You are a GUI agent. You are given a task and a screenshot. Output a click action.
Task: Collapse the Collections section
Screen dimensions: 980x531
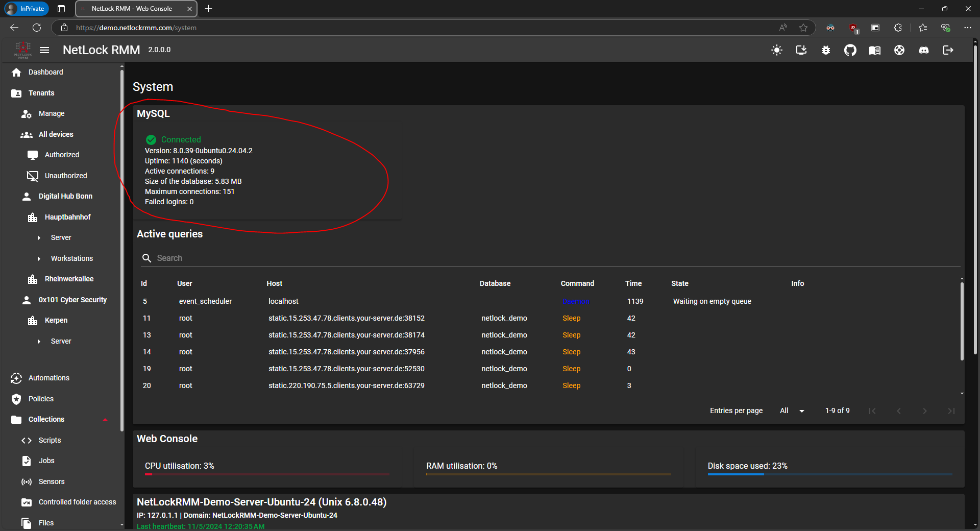tap(105, 420)
